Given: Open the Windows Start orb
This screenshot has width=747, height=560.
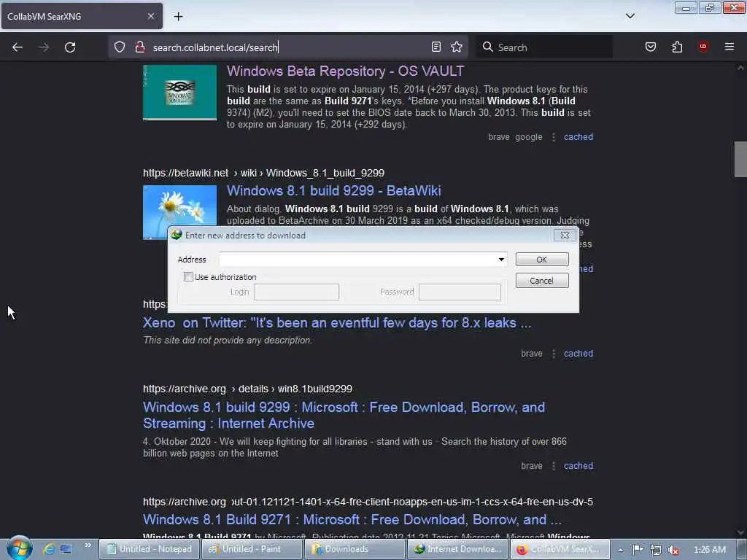Looking at the screenshot, I should 19,548.
